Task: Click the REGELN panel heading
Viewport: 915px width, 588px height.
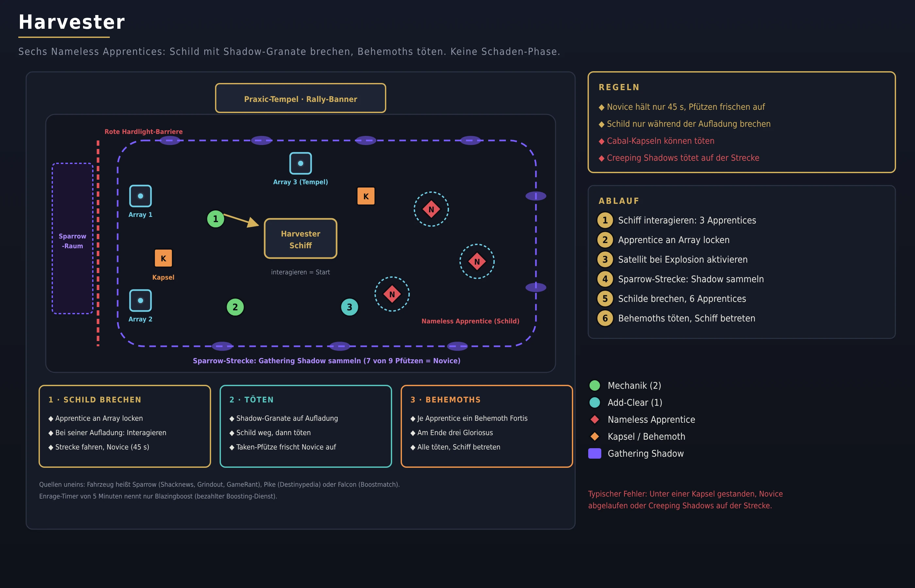Action: 619,88
